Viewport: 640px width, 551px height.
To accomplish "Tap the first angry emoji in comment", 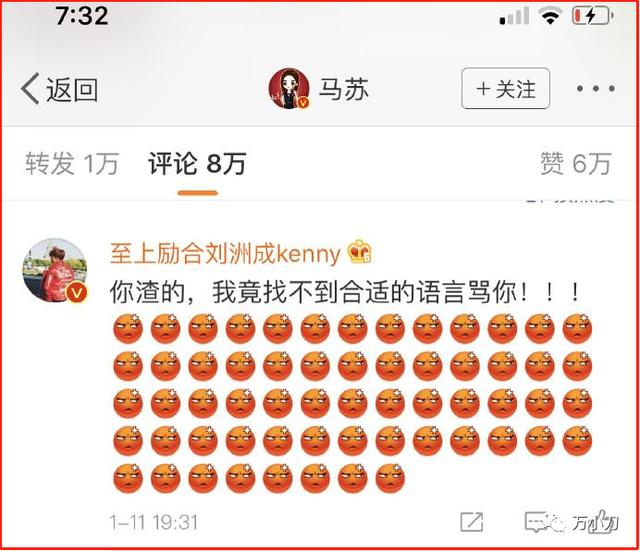I will [128, 329].
